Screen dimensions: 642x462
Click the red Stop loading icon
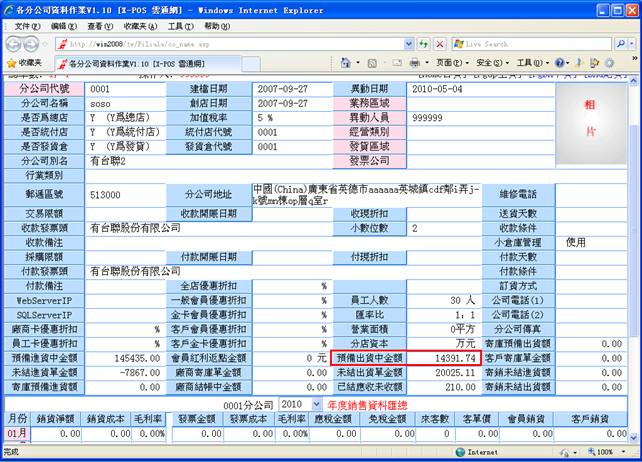[439, 44]
